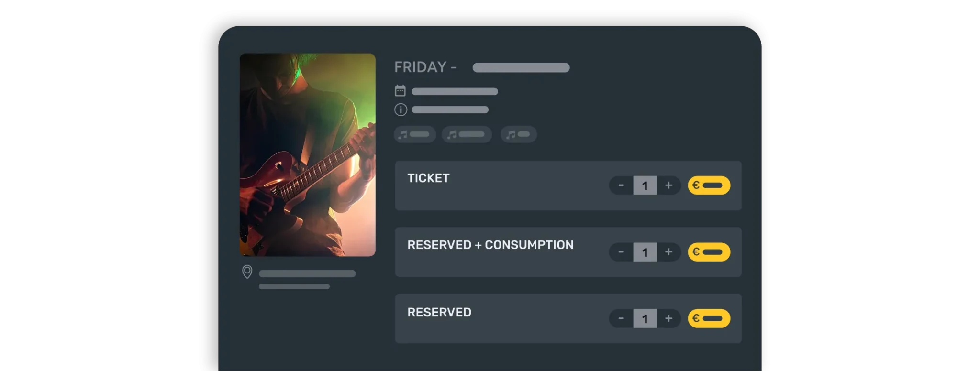Click the RESERVED quantity number field
The width and height of the screenshot is (980, 371).
pyautogui.click(x=645, y=318)
